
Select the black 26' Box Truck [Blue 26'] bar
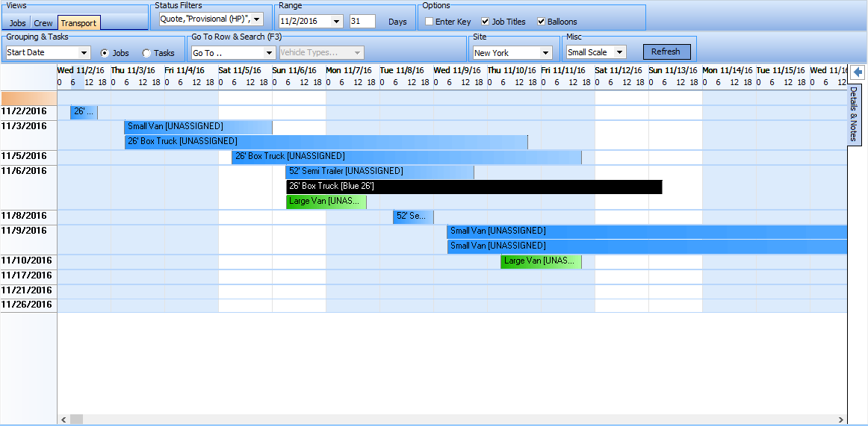(x=474, y=187)
